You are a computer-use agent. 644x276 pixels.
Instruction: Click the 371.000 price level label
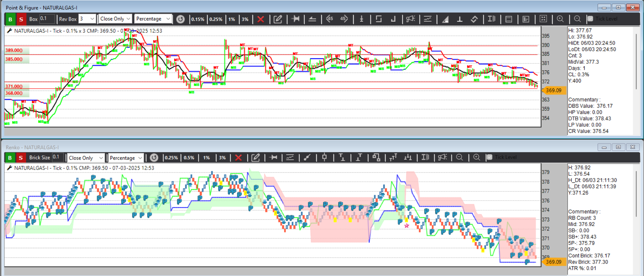[x=14, y=87]
